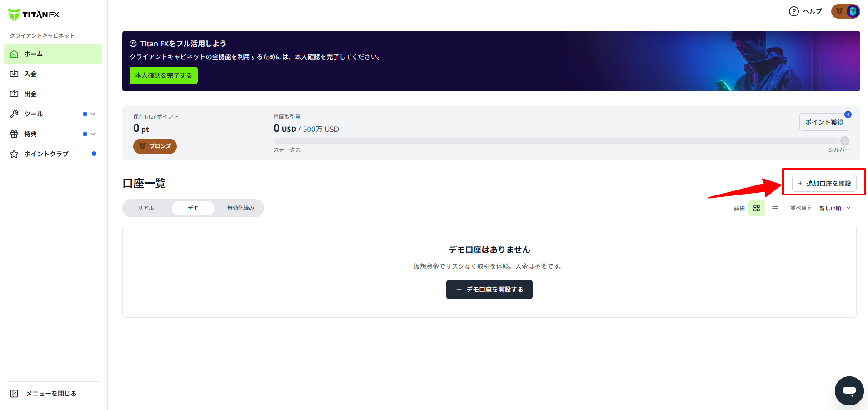Click the 本人確認を完了する button
The width and height of the screenshot is (868, 410).
click(164, 75)
